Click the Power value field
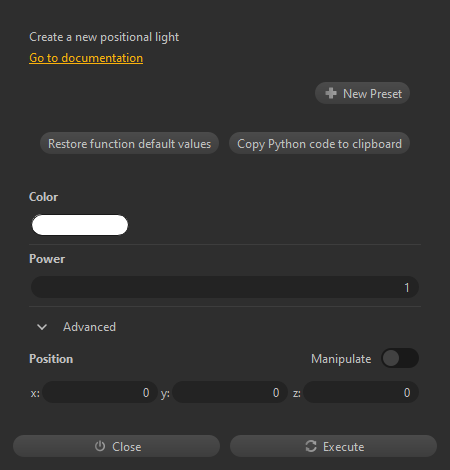The width and height of the screenshot is (450, 470). (x=225, y=287)
